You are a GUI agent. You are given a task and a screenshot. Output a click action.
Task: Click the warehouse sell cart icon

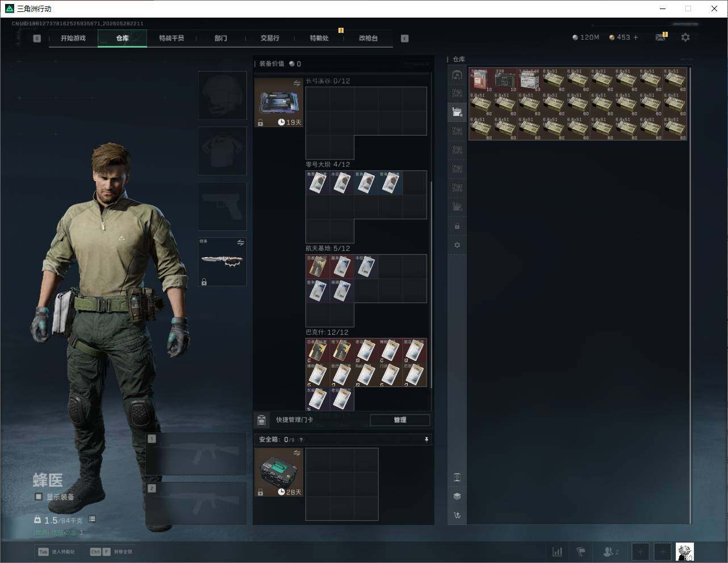[x=457, y=515]
